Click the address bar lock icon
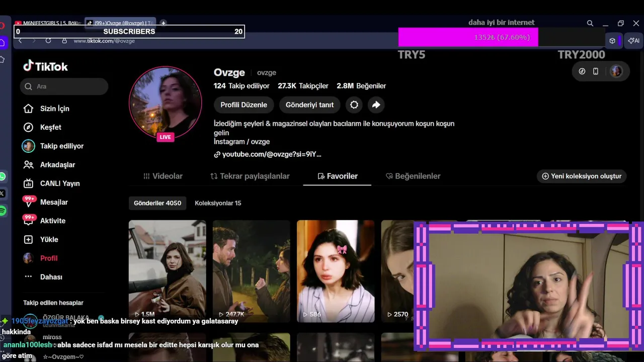The image size is (644, 362). point(64,41)
